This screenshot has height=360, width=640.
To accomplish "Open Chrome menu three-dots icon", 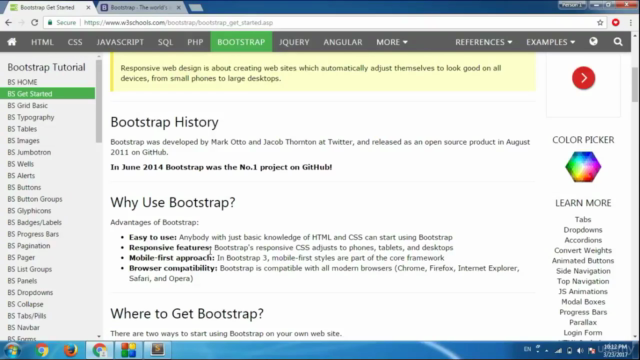I will coord(631,22).
